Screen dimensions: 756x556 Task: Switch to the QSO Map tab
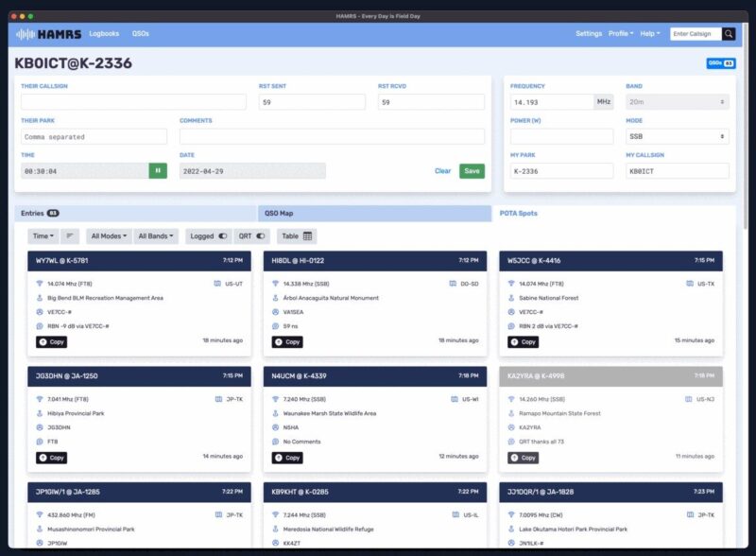coord(373,214)
